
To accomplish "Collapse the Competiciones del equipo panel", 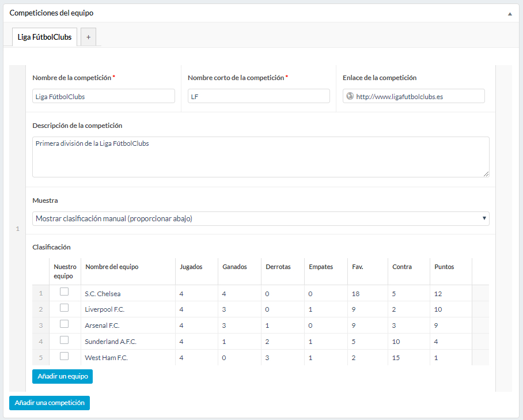I will click(510, 13).
